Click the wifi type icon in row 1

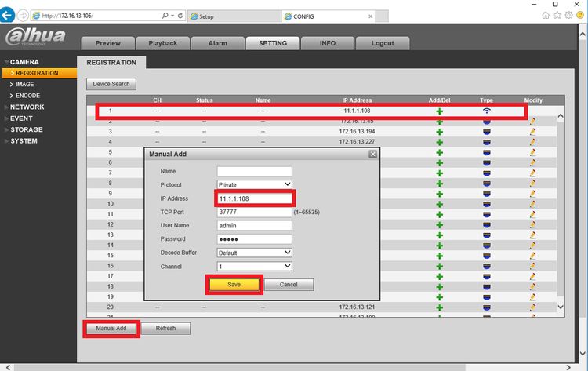click(x=486, y=111)
